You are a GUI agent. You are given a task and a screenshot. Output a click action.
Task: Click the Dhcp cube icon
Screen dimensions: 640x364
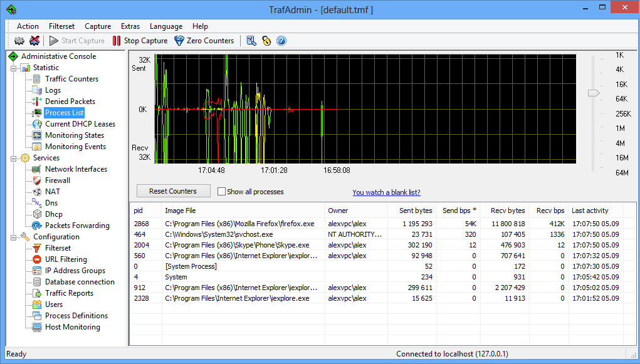[37, 214]
